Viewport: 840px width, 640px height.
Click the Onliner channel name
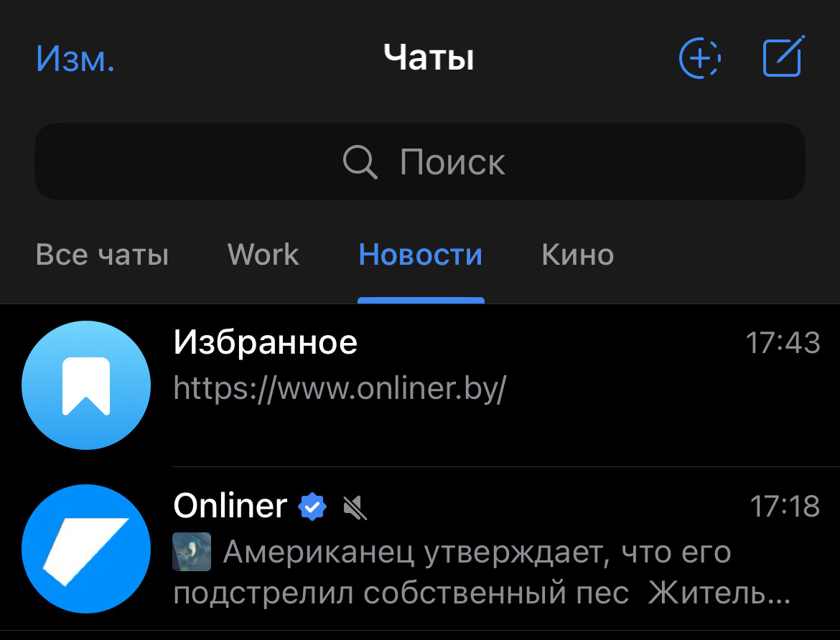pyautogui.click(x=230, y=506)
